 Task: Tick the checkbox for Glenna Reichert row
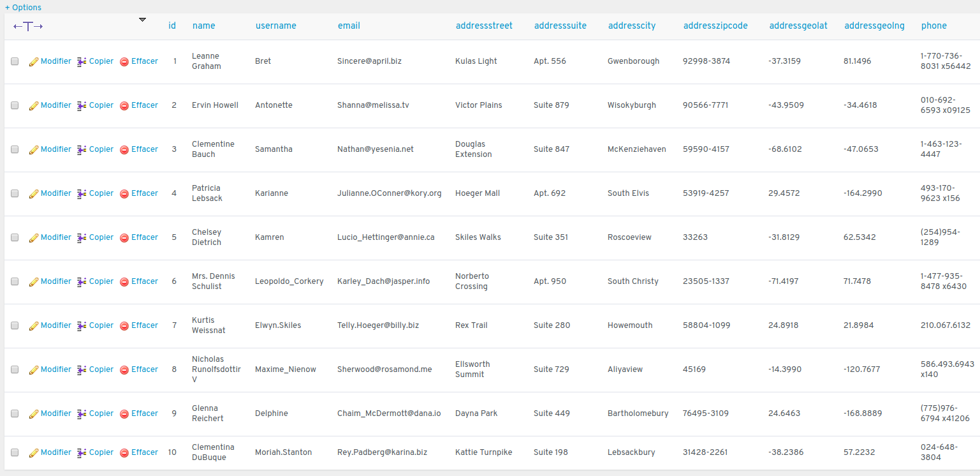point(15,414)
